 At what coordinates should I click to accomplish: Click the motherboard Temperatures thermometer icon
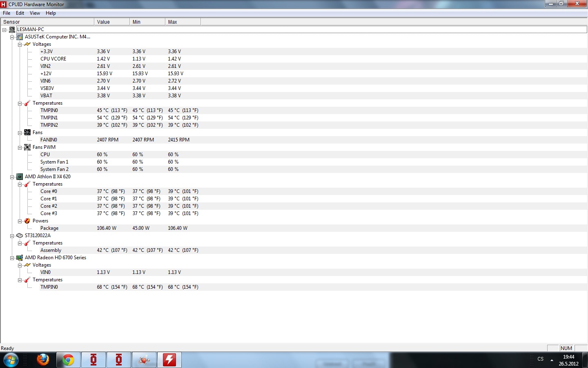click(x=27, y=103)
